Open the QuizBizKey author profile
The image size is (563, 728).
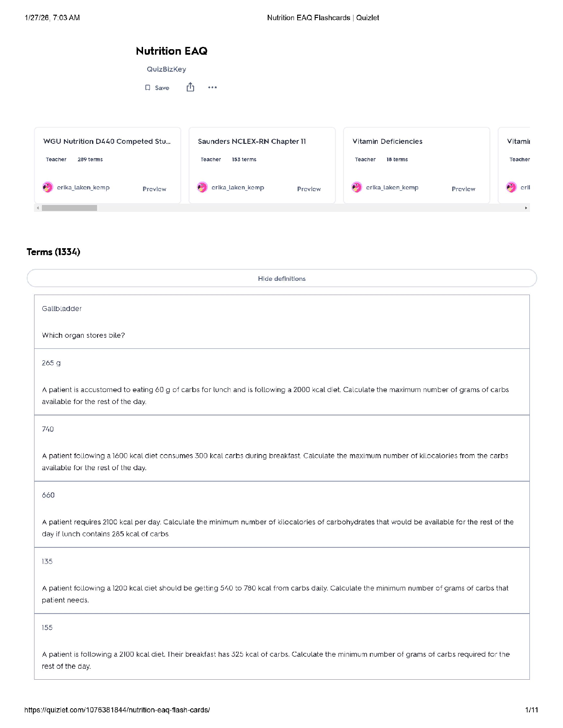pos(166,69)
